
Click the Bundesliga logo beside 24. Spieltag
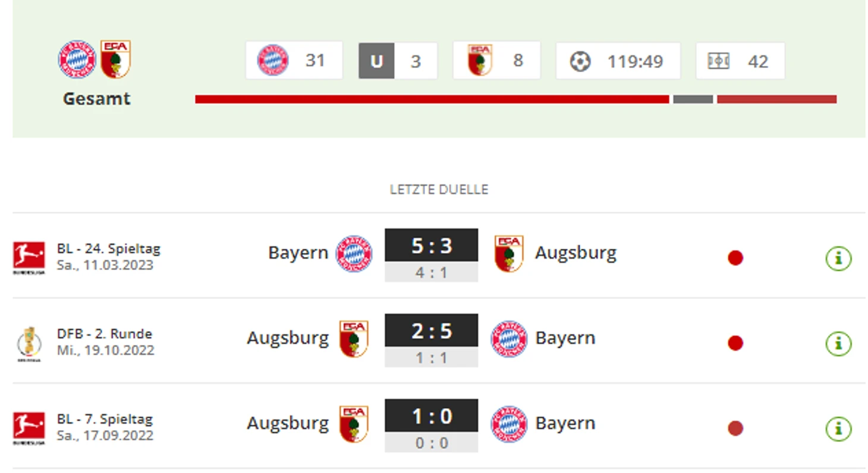(x=29, y=257)
